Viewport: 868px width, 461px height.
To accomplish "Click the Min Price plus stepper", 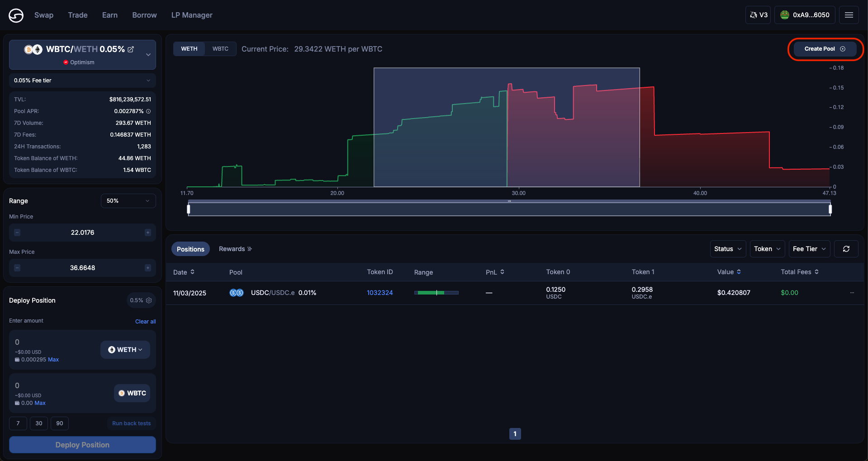I will click(x=148, y=233).
